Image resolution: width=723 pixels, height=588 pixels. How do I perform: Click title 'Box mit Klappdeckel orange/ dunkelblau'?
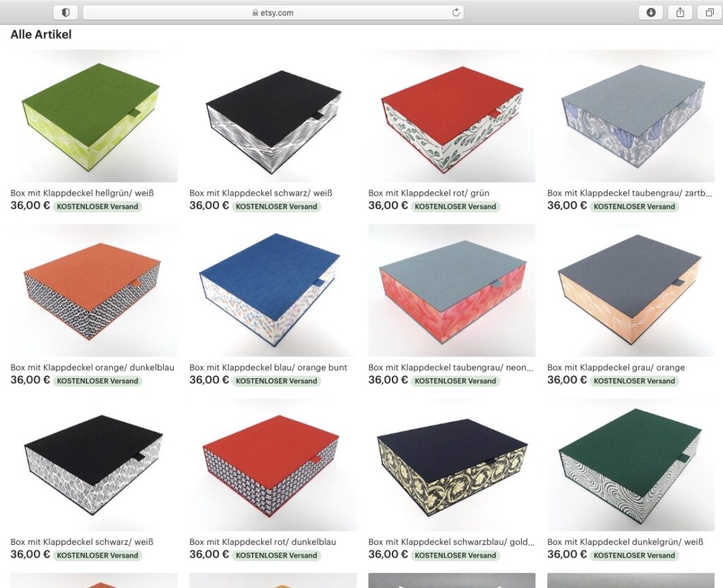click(92, 368)
